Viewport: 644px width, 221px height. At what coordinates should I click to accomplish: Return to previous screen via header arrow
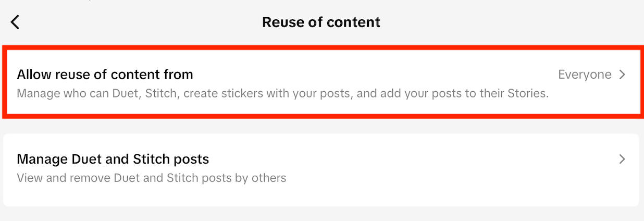point(15,22)
